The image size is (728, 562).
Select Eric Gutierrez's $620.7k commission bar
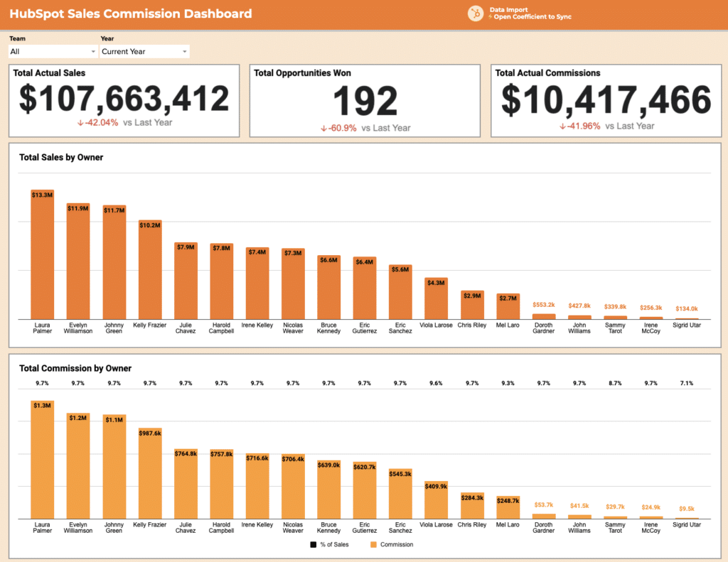[365, 490]
